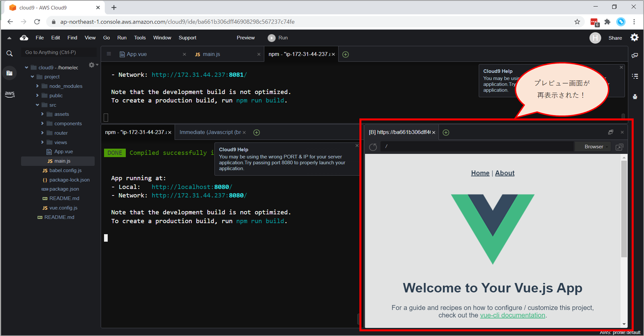
Task: Open the Debugger panel icon
Action: click(635, 97)
